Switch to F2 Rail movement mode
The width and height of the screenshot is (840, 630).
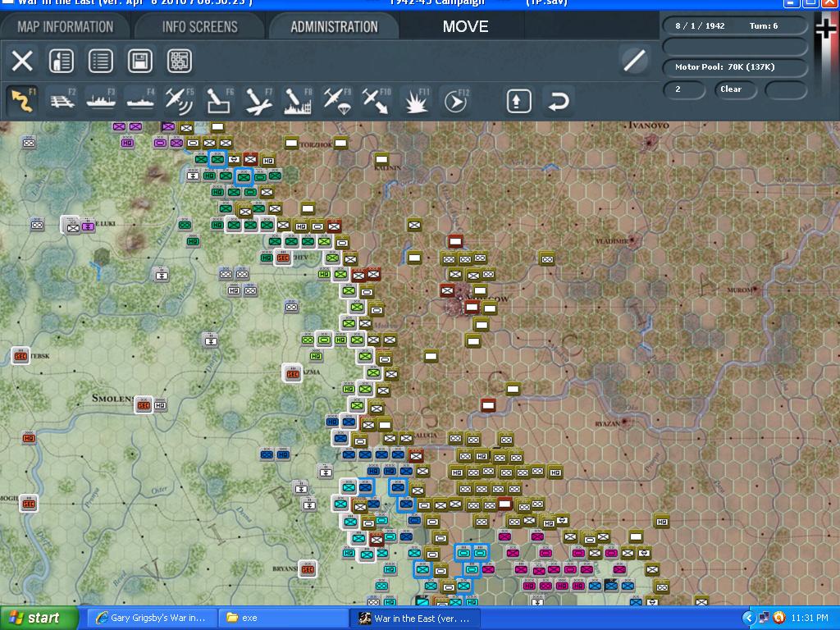pyautogui.click(x=62, y=100)
